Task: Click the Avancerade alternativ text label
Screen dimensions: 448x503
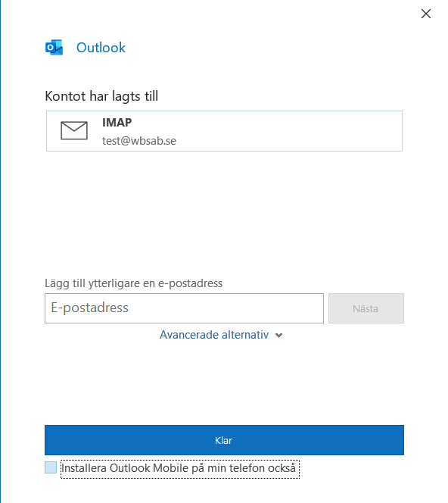Action: (214, 335)
